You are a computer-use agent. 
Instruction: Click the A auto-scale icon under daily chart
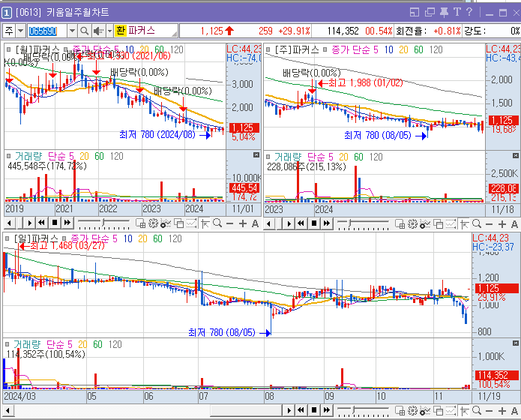pyautogui.click(x=515, y=411)
